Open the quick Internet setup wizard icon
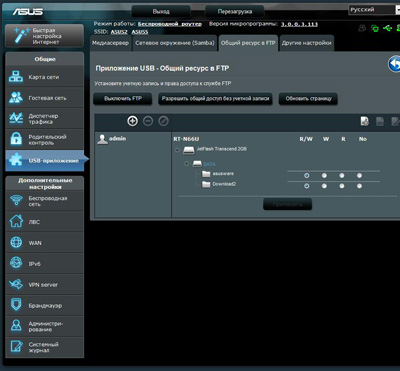 pos(22,36)
